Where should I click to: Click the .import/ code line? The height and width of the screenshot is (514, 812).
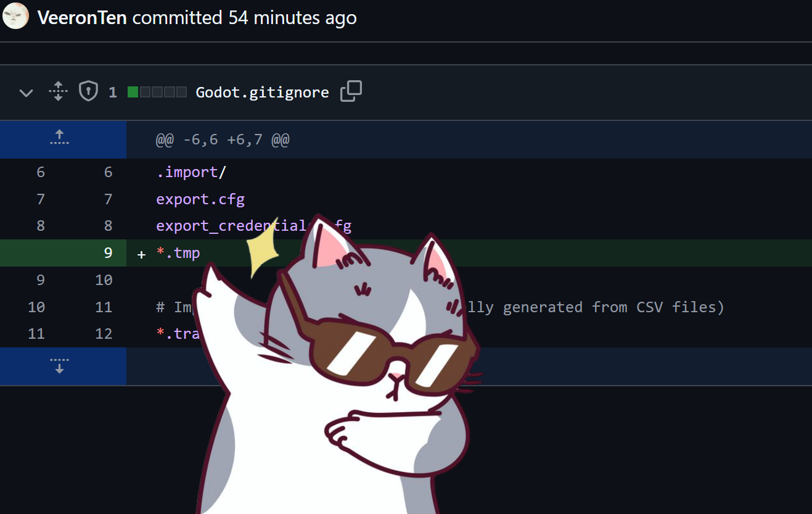click(191, 172)
